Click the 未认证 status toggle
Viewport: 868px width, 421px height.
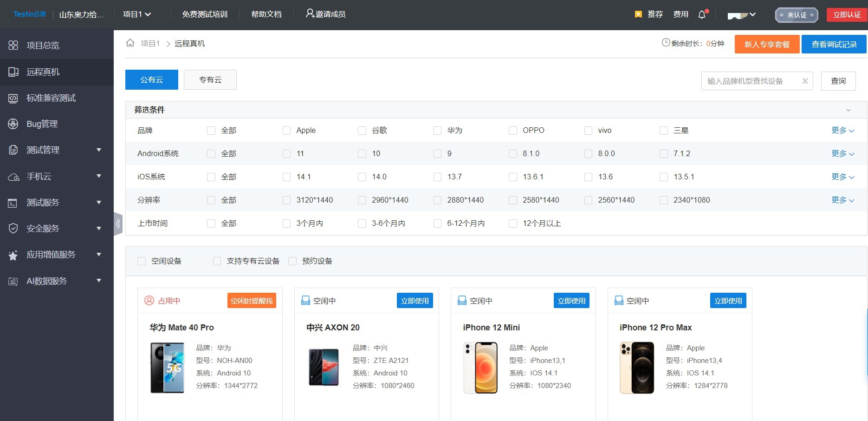click(x=797, y=15)
